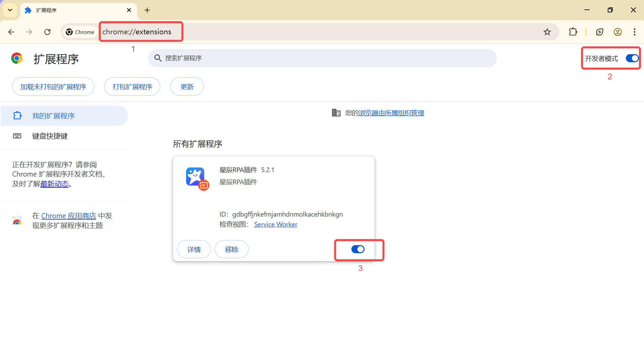Open 键盘快捷键 in the sidebar
Screen dimensions: 644x344
[50, 136]
